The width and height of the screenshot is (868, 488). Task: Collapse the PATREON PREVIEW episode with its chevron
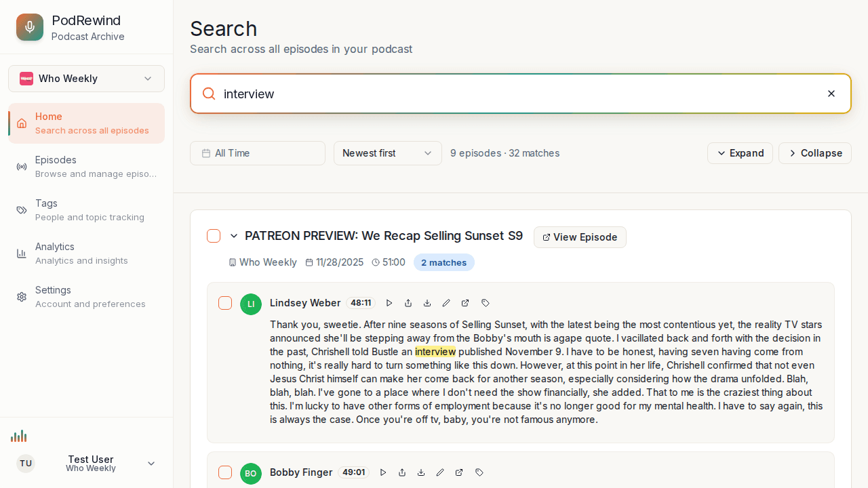tap(234, 235)
